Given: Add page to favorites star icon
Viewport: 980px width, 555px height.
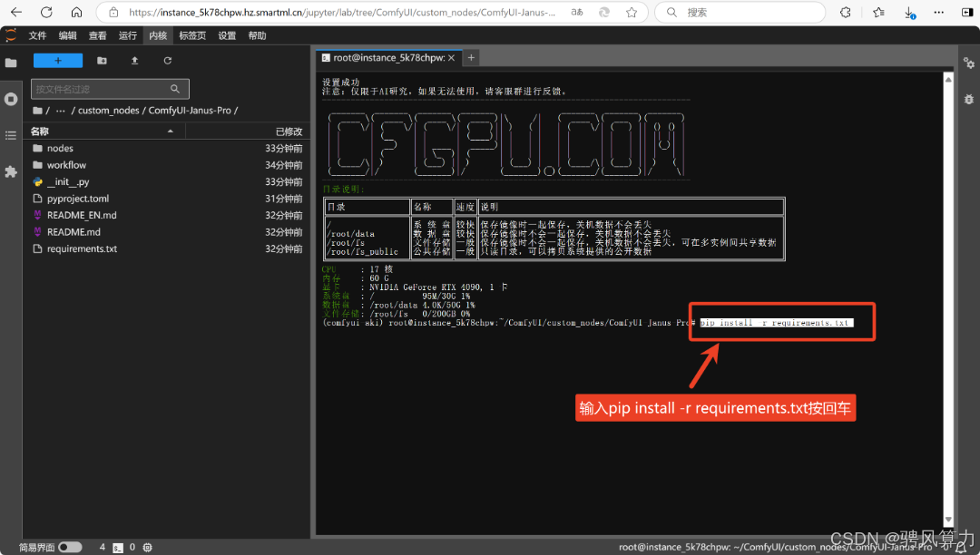Looking at the screenshot, I should click(632, 12).
